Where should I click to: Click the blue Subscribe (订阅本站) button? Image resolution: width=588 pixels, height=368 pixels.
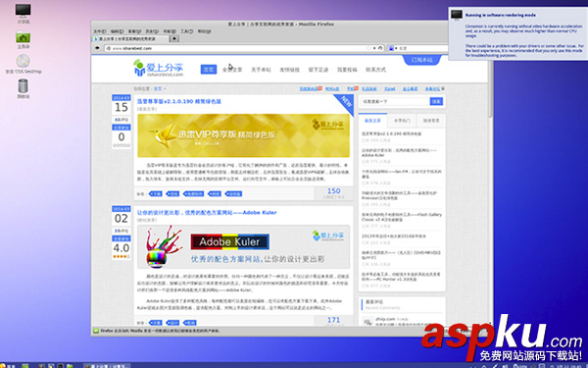[421, 60]
